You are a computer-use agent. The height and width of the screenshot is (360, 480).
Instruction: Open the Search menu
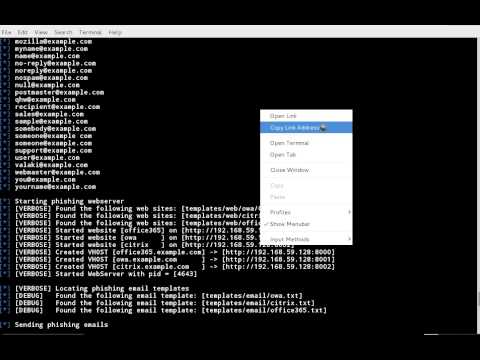63,32
